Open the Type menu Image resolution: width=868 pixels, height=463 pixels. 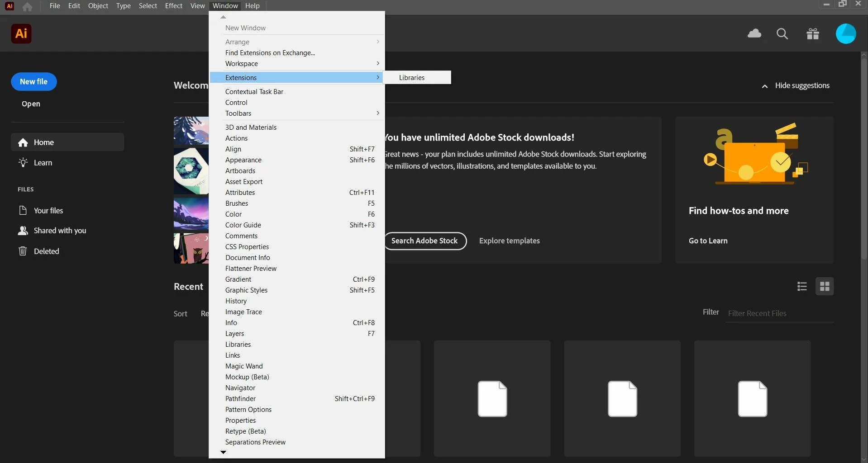[x=123, y=6]
